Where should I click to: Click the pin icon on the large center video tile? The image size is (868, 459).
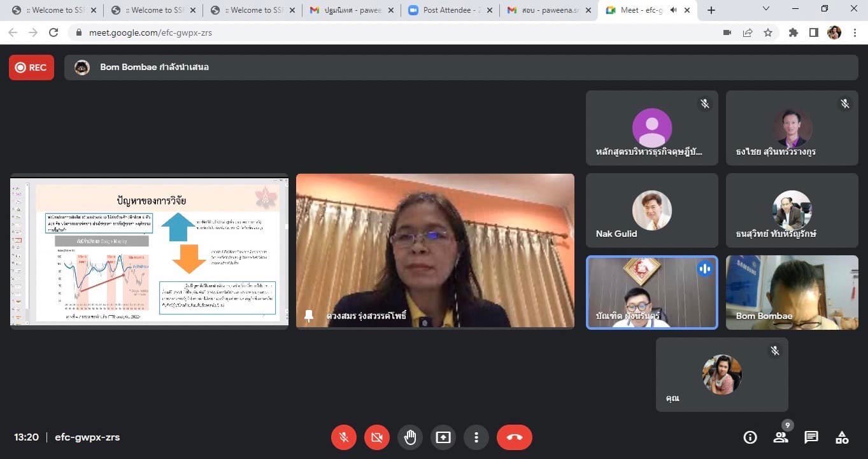click(x=309, y=316)
